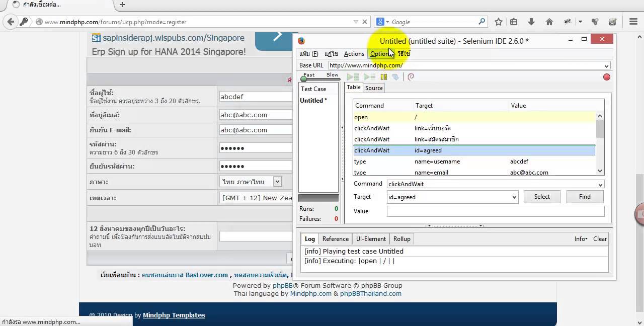Expand the Target field dropdown arrow
The height and width of the screenshot is (326, 644).
514,197
